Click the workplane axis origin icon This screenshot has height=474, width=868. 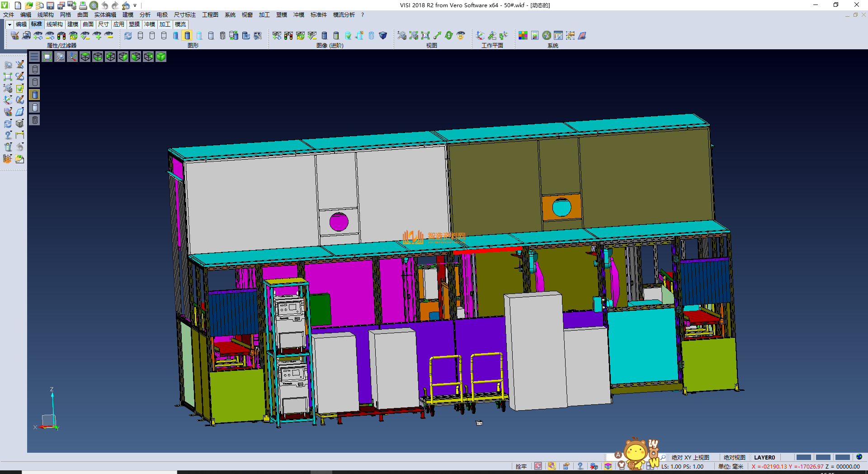point(480,35)
